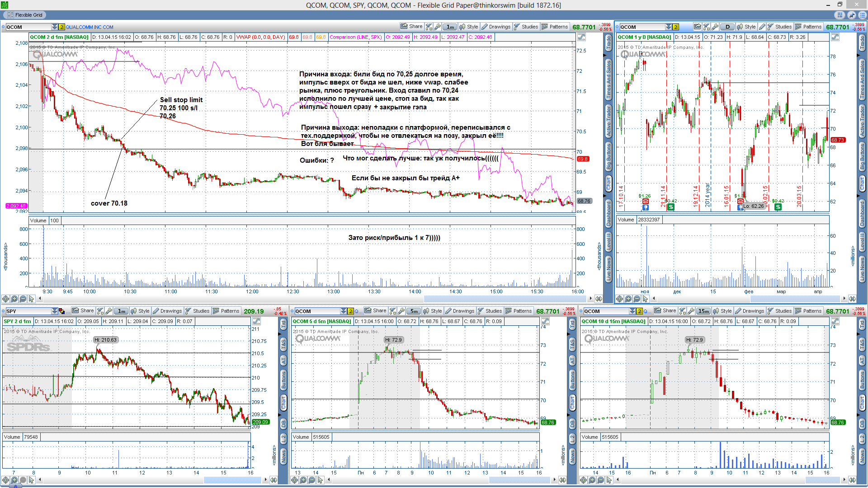
Task: Click the pin icon at top right
Action: 851,15
